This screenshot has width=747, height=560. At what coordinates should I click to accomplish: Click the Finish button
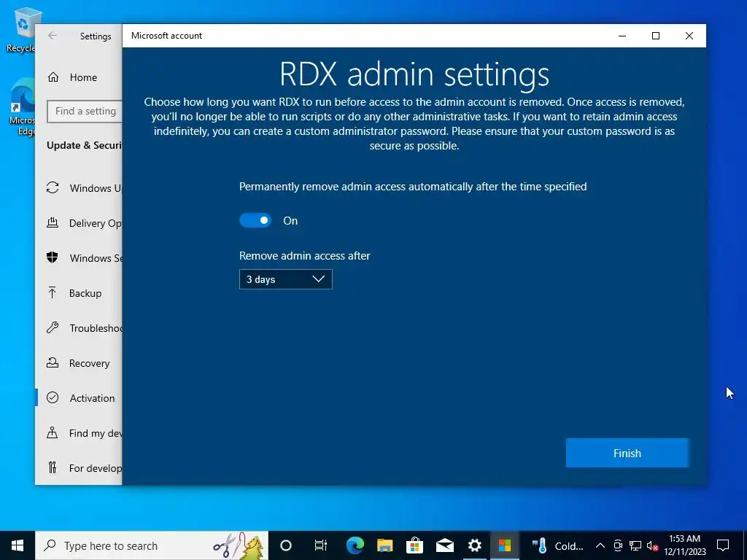(x=627, y=453)
